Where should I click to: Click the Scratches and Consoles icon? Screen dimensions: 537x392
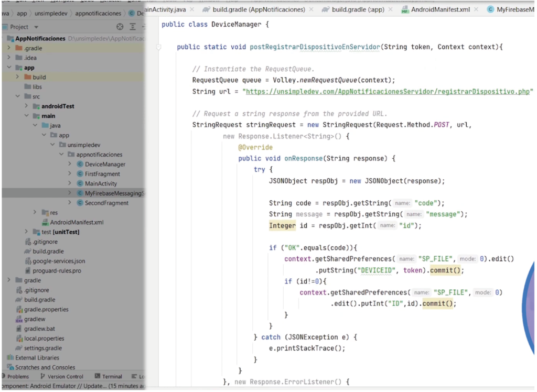point(10,367)
